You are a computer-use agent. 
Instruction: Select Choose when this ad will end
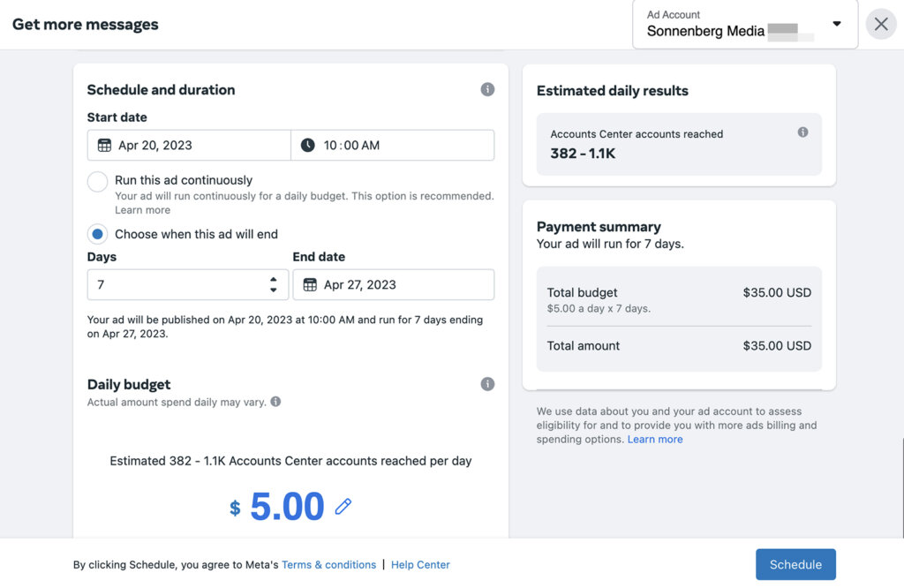click(97, 233)
